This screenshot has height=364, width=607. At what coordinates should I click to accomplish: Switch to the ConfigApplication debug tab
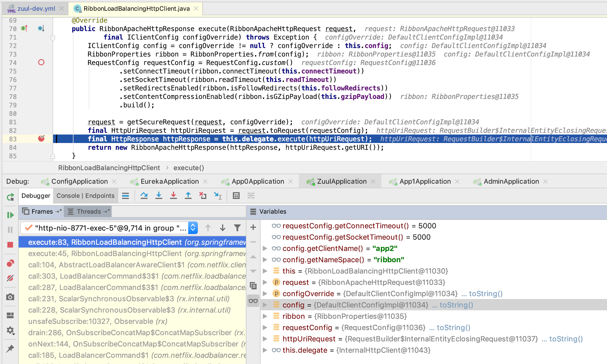coord(79,181)
